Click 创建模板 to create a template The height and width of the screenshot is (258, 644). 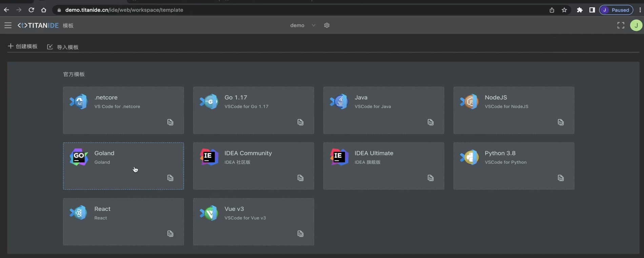pyautogui.click(x=23, y=46)
